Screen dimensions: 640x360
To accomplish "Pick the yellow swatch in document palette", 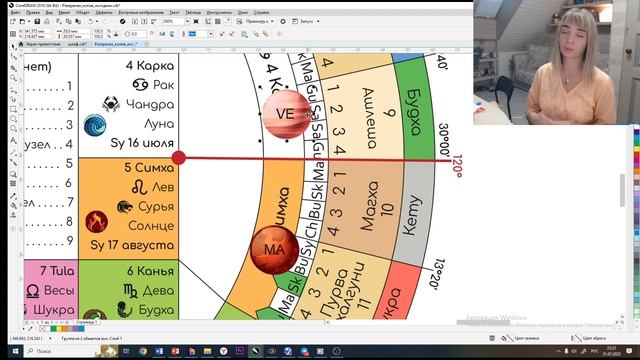I will tap(59, 329).
